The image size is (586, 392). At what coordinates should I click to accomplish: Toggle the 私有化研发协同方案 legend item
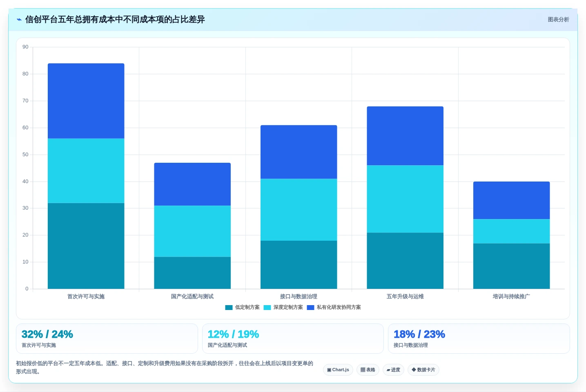334,308
